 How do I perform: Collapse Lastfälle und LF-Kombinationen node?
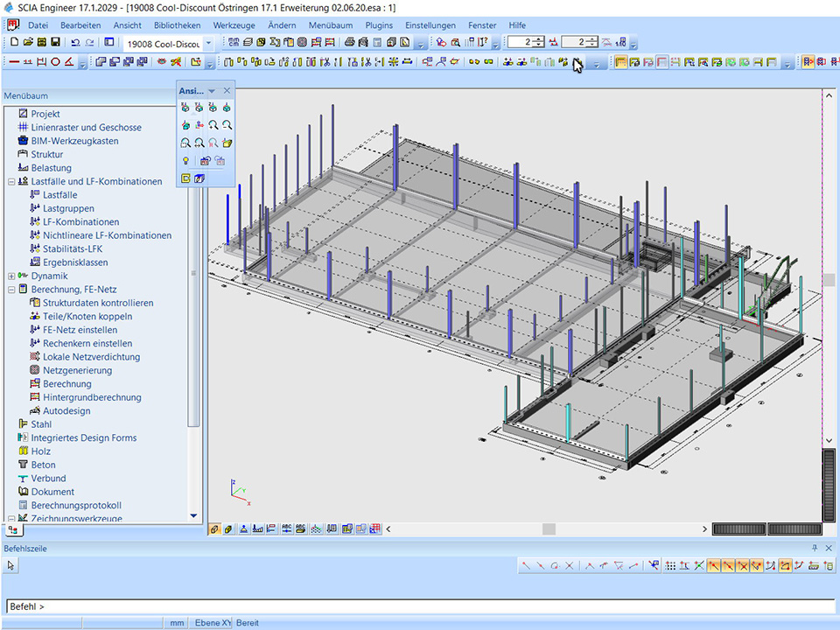tap(11, 181)
